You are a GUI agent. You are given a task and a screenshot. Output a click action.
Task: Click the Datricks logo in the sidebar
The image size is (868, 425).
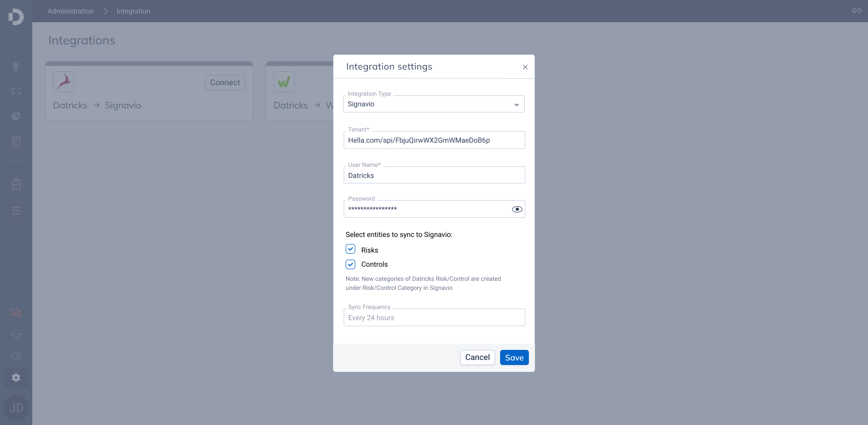[16, 17]
